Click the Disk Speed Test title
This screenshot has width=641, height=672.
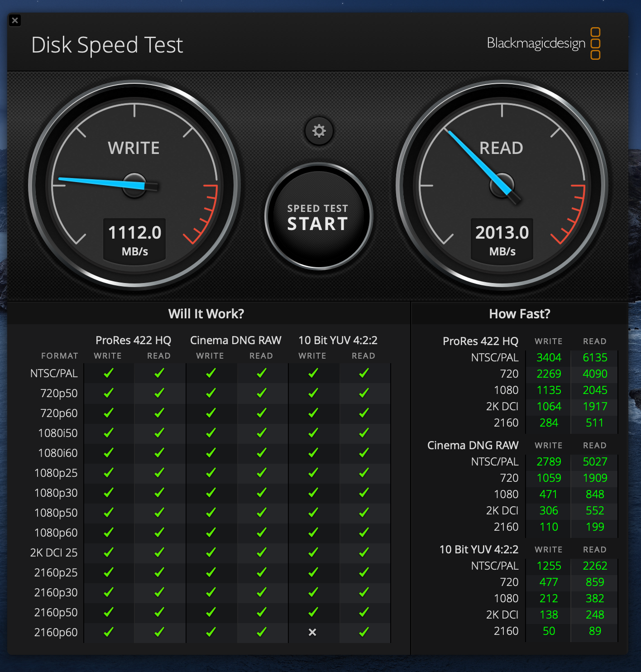[x=107, y=45]
